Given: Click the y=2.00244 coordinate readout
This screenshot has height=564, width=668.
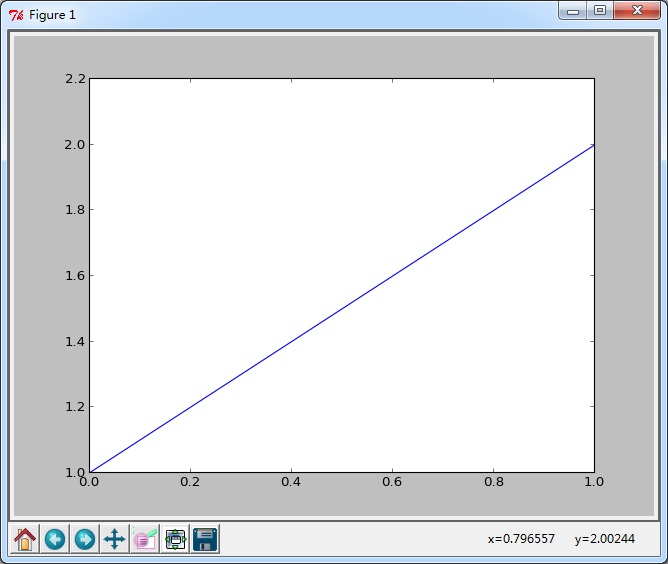Looking at the screenshot, I should click(605, 539).
